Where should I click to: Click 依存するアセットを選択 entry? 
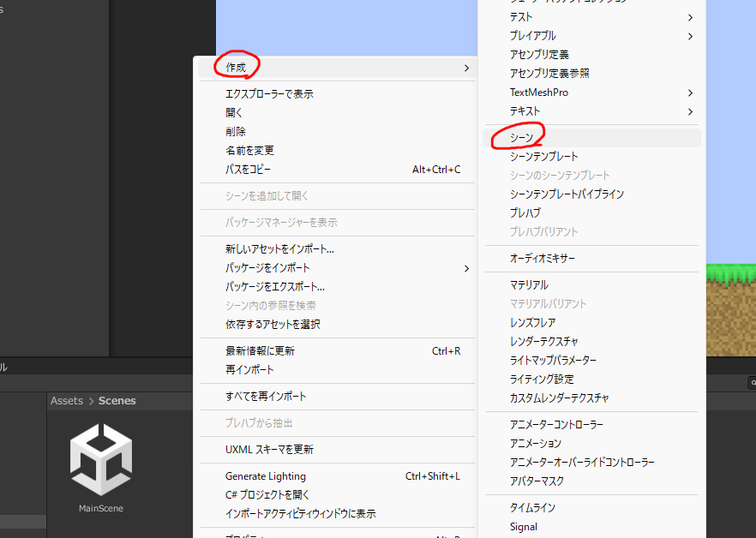coord(337,325)
